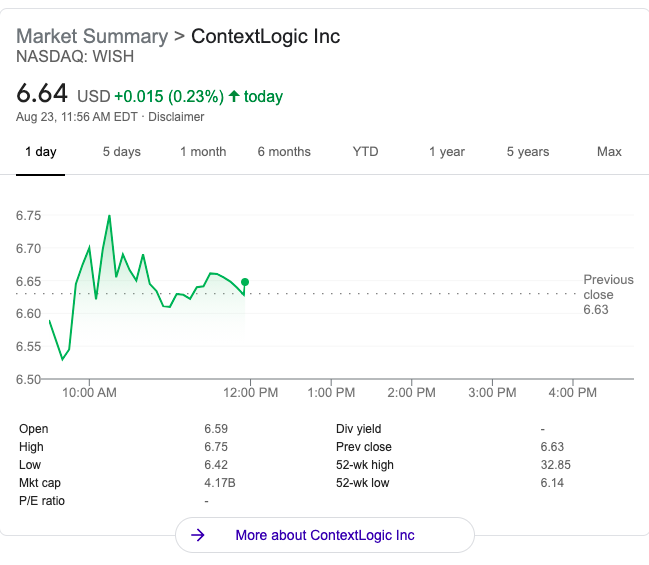Screen dimensions: 649x565
Task: Click the 10:00 AM axis label
Action: point(89,392)
